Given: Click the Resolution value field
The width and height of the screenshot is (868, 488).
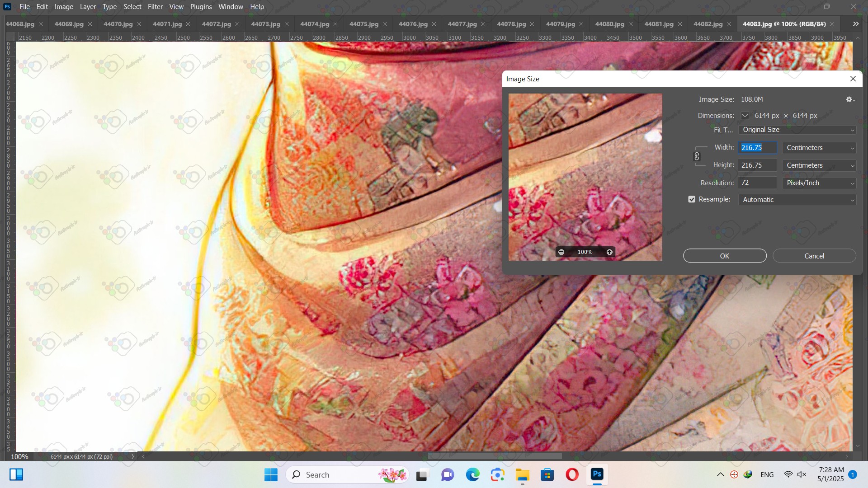Looking at the screenshot, I should (x=757, y=183).
